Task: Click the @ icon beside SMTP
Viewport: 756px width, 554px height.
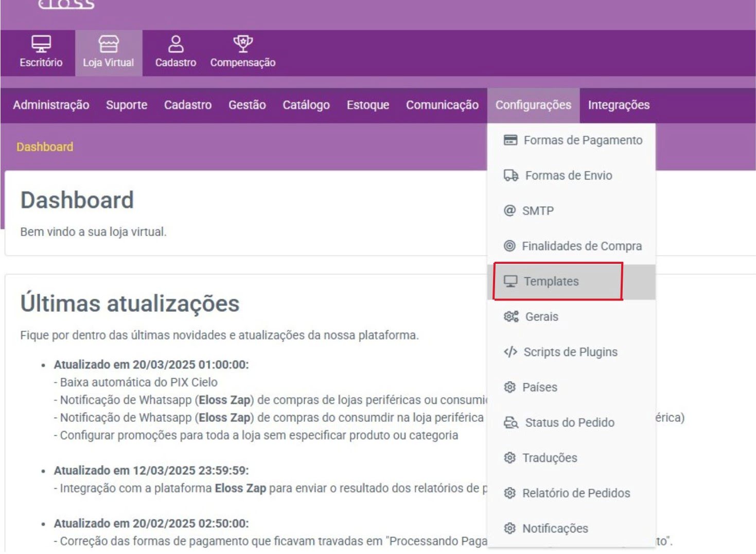Action: 509,210
